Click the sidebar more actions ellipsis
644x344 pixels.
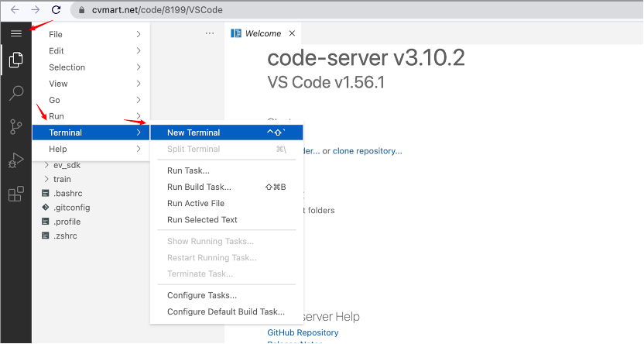pos(209,33)
